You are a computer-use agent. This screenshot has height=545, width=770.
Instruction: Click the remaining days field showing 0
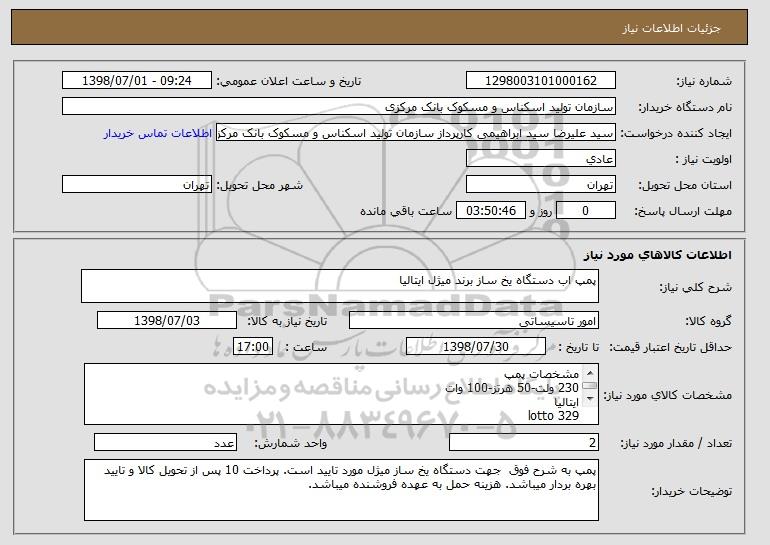pyautogui.click(x=585, y=211)
